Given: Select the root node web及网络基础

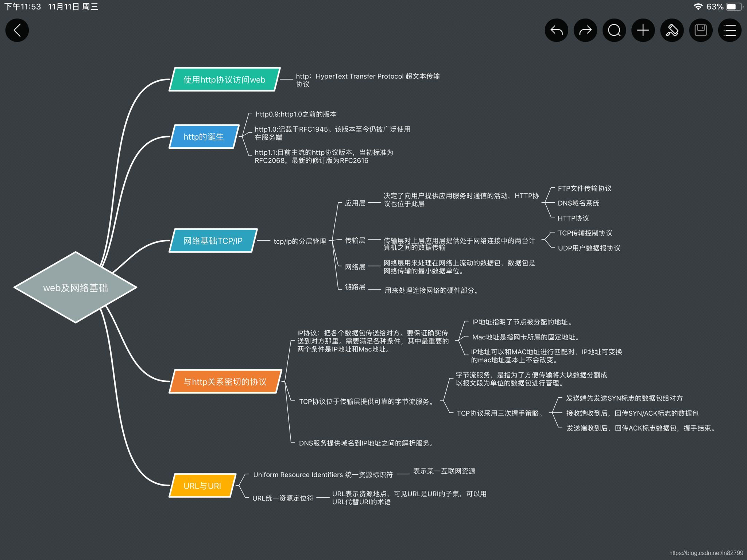Looking at the screenshot, I should click(x=76, y=287).
